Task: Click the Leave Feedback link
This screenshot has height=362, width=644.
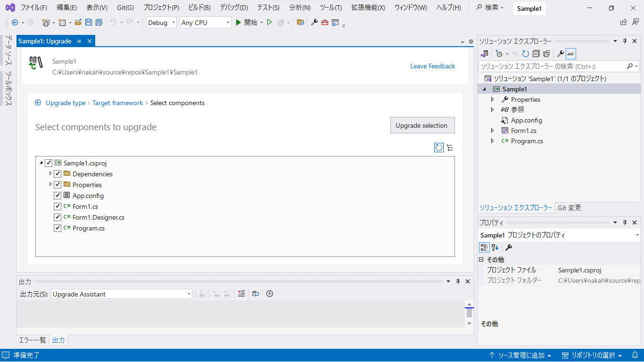Action: coord(432,66)
